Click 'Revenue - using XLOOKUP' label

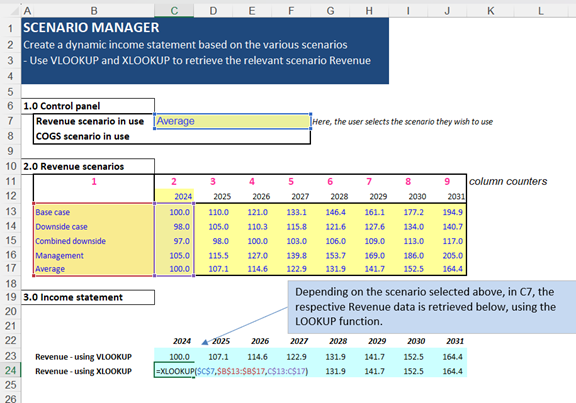(83, 371)
